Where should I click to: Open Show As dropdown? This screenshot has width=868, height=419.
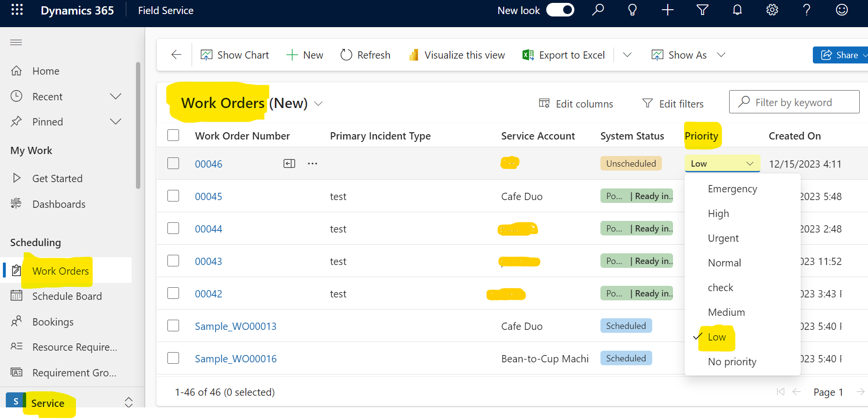click(x=688, y=55)
